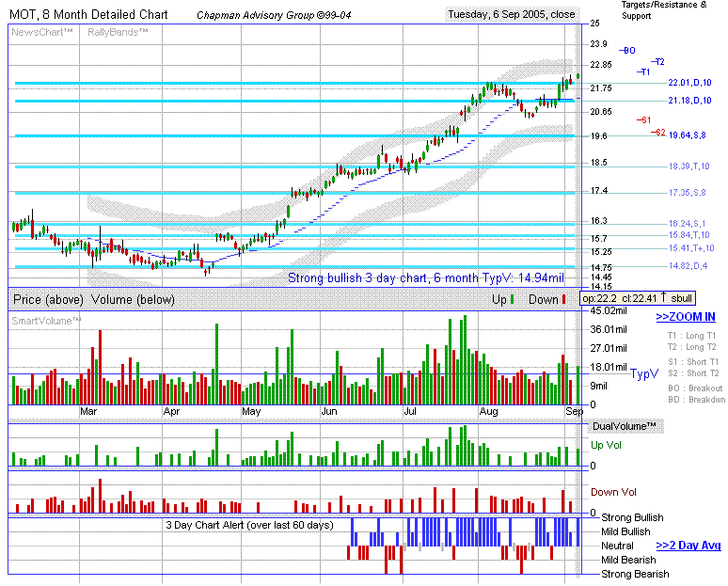Select the Apr month axis label
Image resolution: width=728 pixels, height=586 pixels.
171,411
